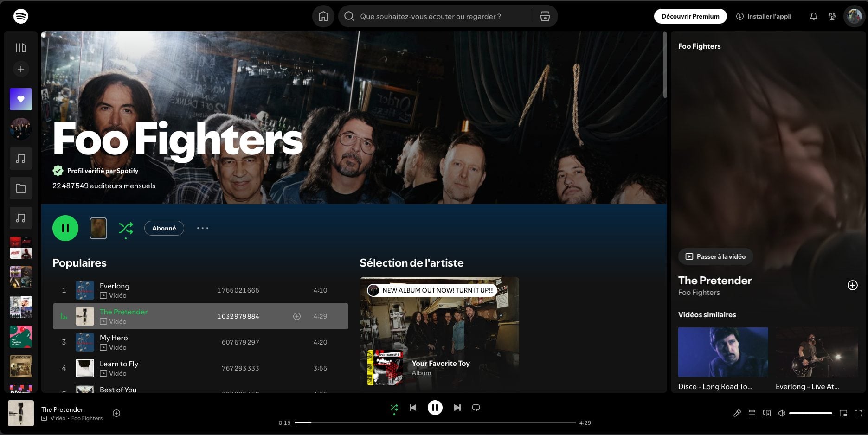Open the Spotify logo home link

(21, 16)
